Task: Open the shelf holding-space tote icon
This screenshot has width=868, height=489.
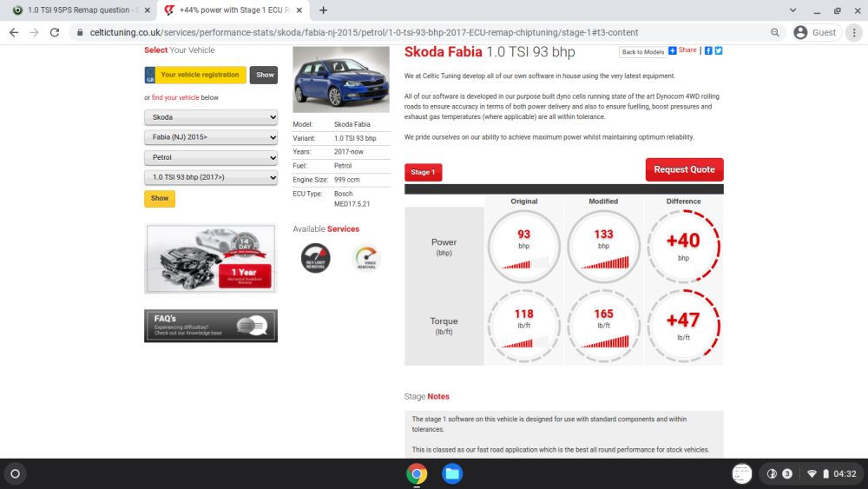Action: point(742,473)
